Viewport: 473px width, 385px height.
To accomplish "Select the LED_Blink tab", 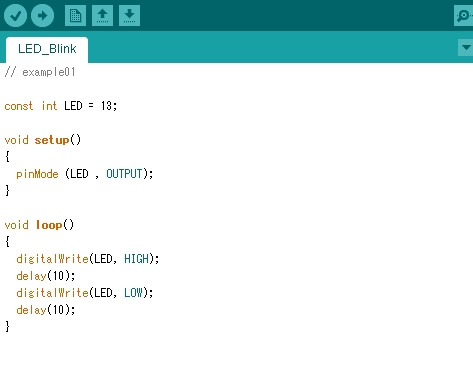I will tap(47, 49).
